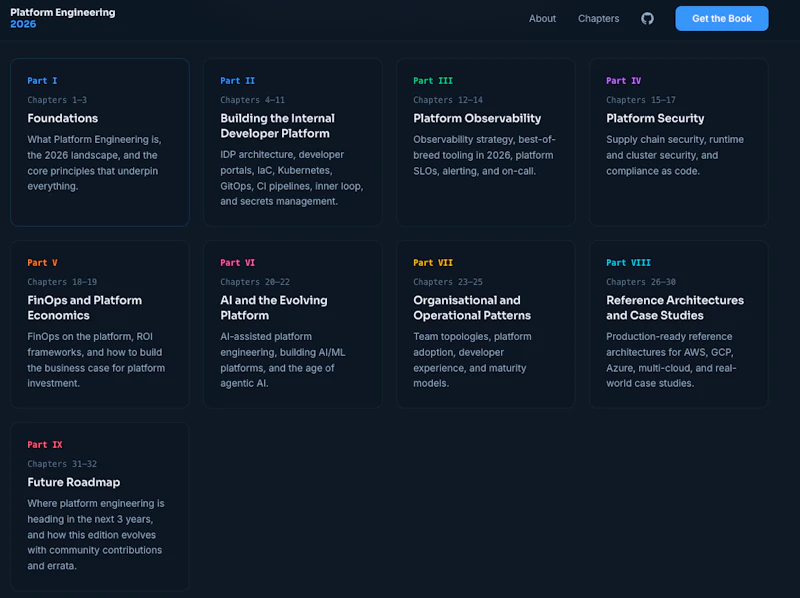
Task: Open the Foundations card
Action: [100, 142]
